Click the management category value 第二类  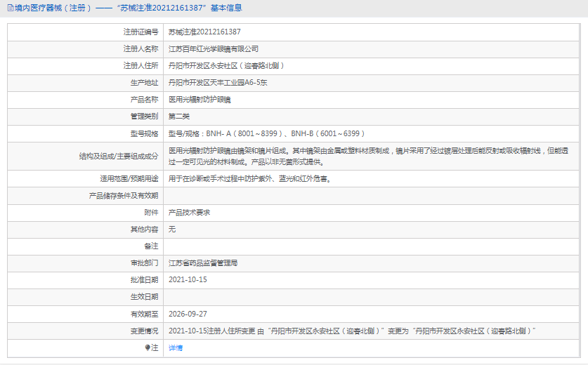[179, 117]
